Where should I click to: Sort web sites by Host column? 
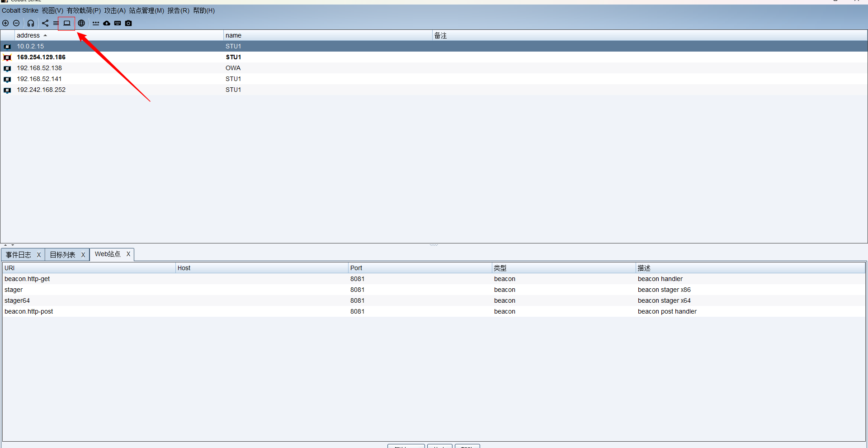[262, 268]
